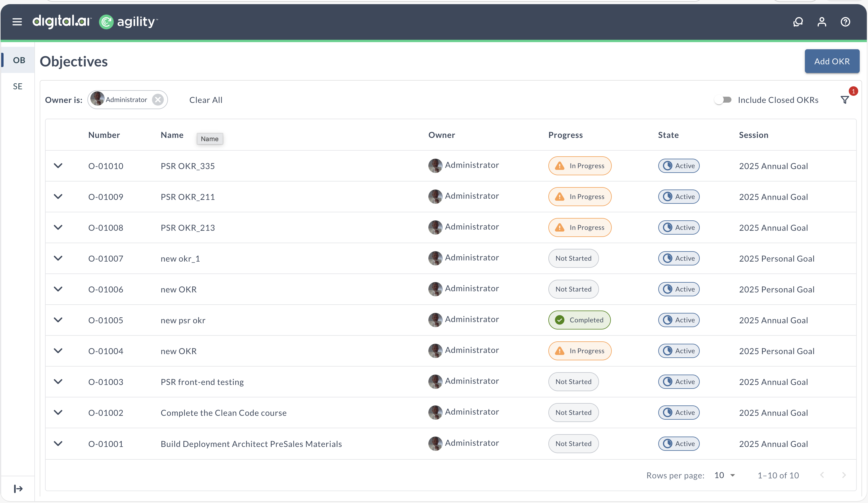
Task: Open the user profile icon top right
Action: [x=822, y=22]
